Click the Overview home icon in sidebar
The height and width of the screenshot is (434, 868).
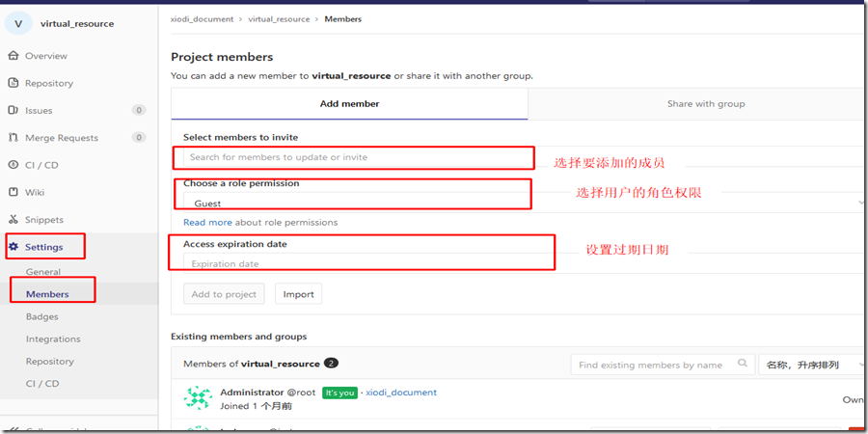tap(14, 56)
